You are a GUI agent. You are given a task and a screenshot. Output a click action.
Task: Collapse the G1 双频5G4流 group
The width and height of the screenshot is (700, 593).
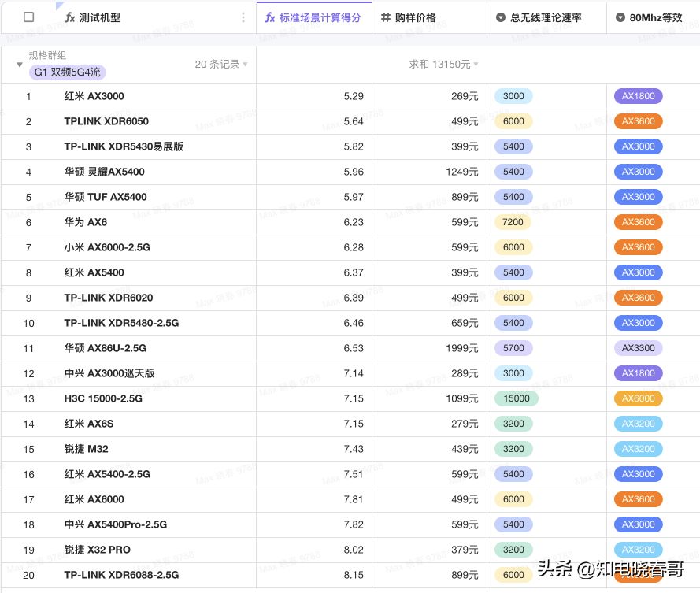coord(19,65)
